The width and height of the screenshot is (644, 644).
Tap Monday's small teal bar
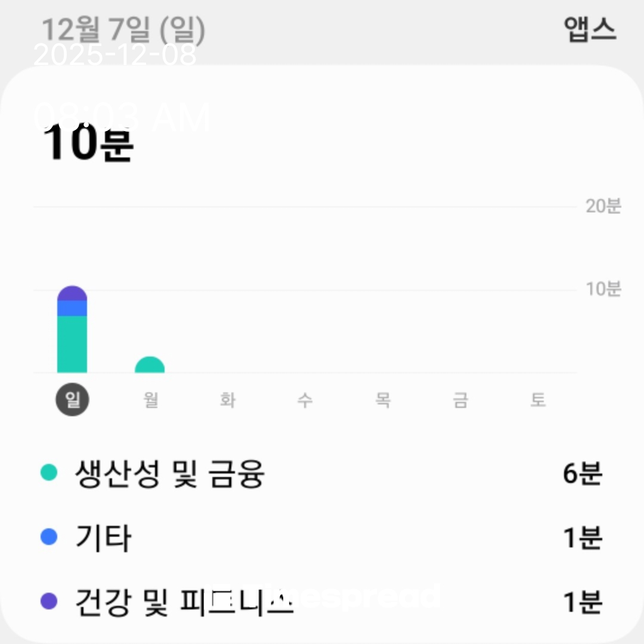click(150, 366)
